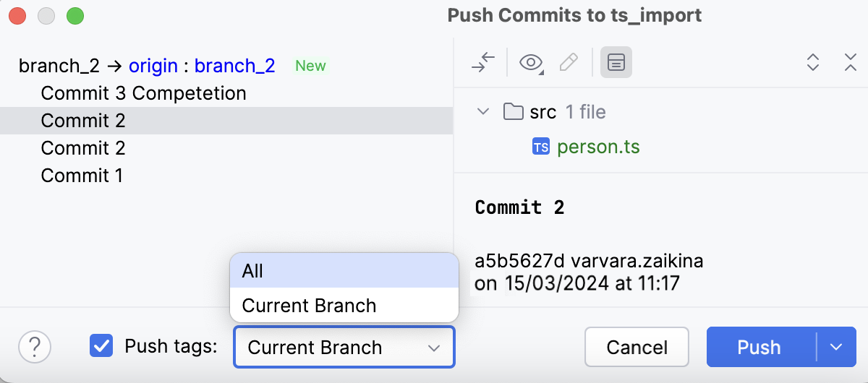
Task: Choose Current Branch from the dropdown list
Action: 344,305
